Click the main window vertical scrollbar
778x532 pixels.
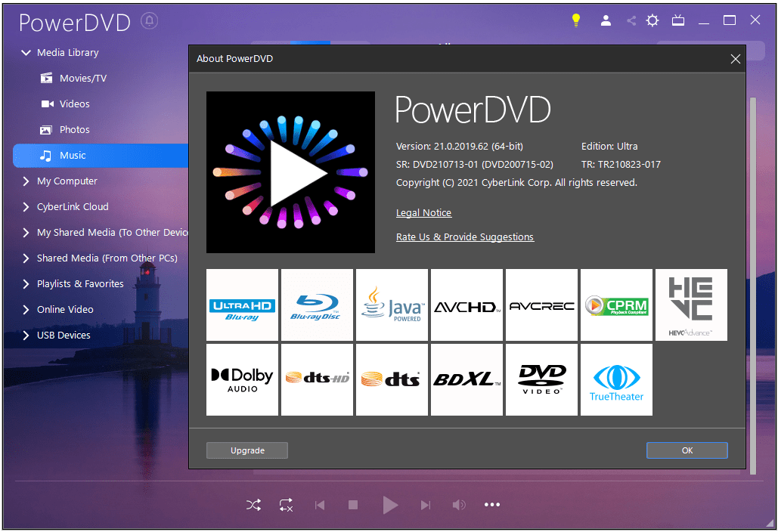pos(753,286)
